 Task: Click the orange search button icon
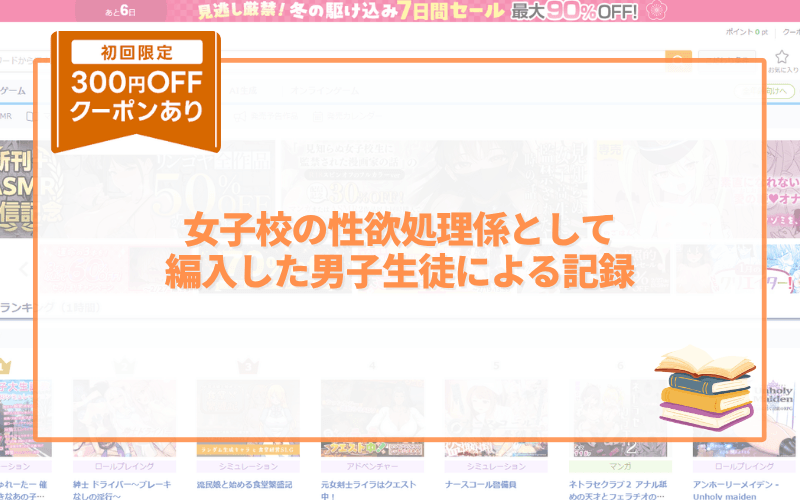678,61
